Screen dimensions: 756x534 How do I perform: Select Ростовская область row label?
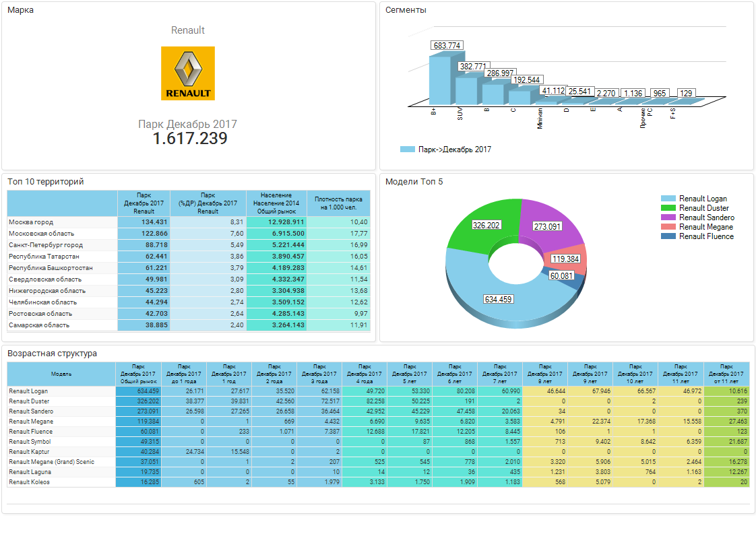[x=40, y=314]
